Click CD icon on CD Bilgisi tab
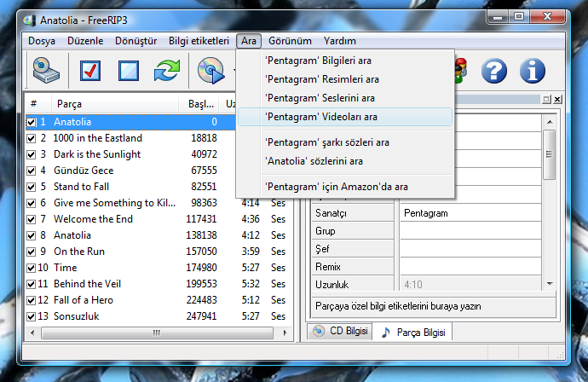The height and width of the screenshot is (382, 588). click(319, 331)
